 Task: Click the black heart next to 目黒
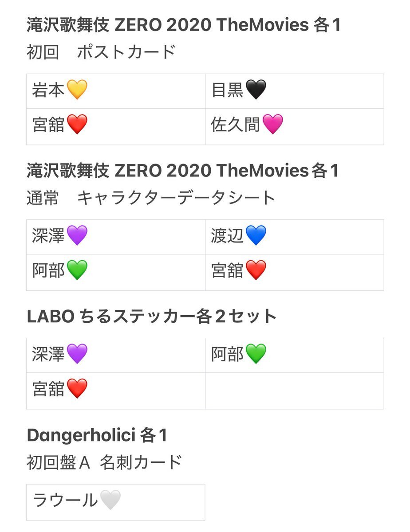tap(256, 90)
